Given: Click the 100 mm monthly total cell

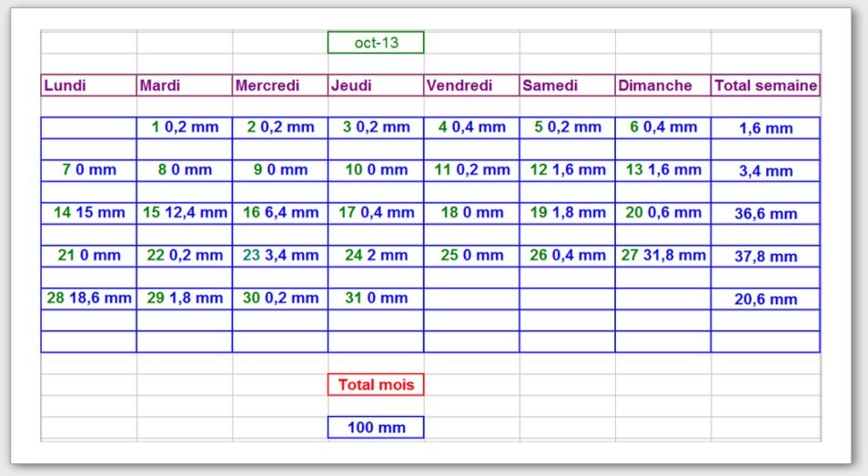Looking at the screenshot, I should tap(376, 428).
